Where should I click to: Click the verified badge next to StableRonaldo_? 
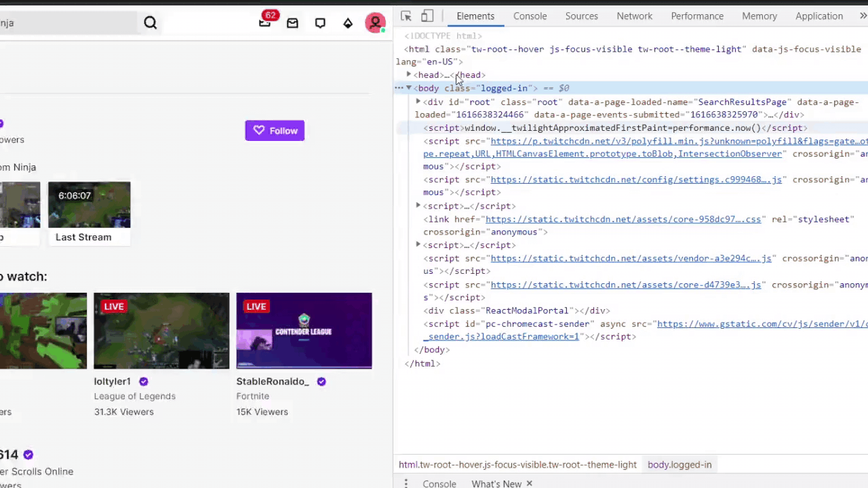click(x=321, y=382)
